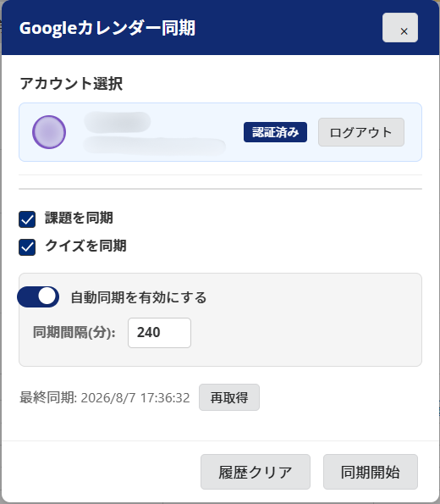Close the Googleカレンダー同期 dialog

pyautogui.click(x=400, y=28)
